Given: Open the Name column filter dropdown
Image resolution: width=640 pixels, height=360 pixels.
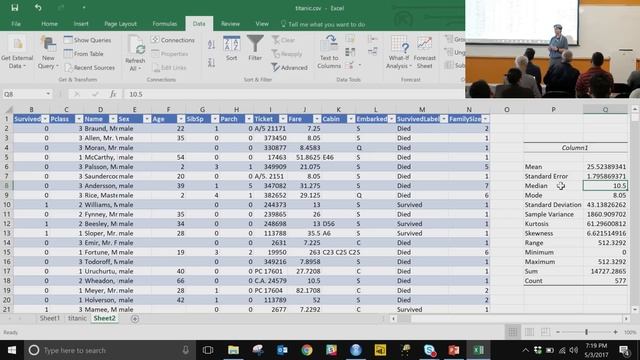Looking at the screenshot, I should pos(113,119).
